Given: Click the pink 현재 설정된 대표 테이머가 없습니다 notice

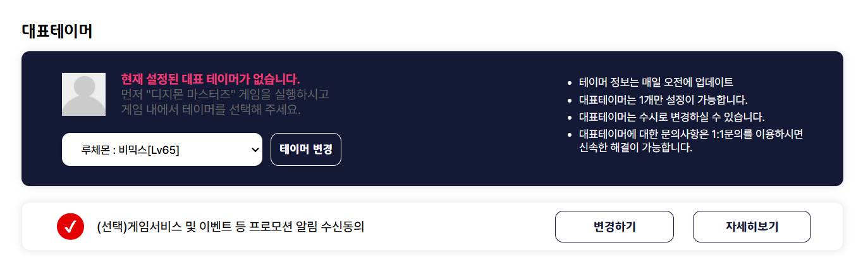Looking at the screenshot, I should [x=210, y=79].
